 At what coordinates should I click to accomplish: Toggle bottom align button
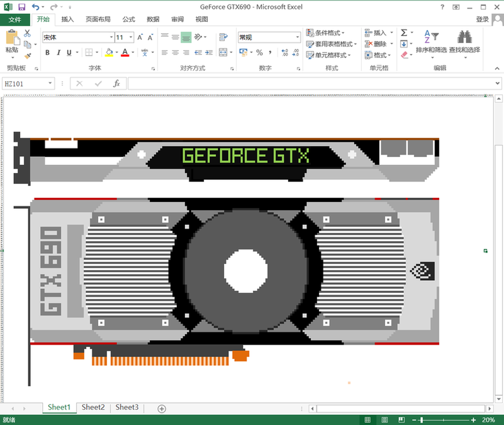(x=186, y=37)
